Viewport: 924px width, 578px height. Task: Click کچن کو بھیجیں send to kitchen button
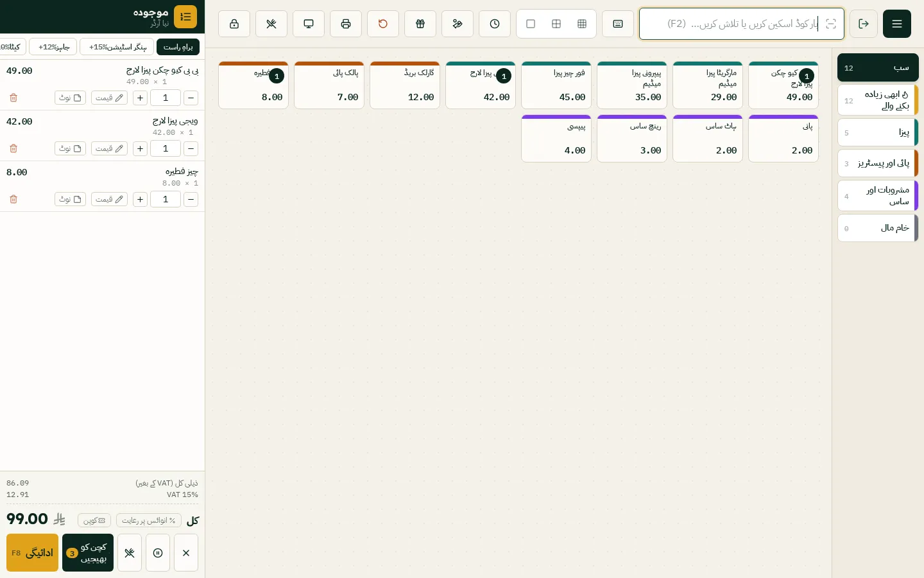(88, 553)
